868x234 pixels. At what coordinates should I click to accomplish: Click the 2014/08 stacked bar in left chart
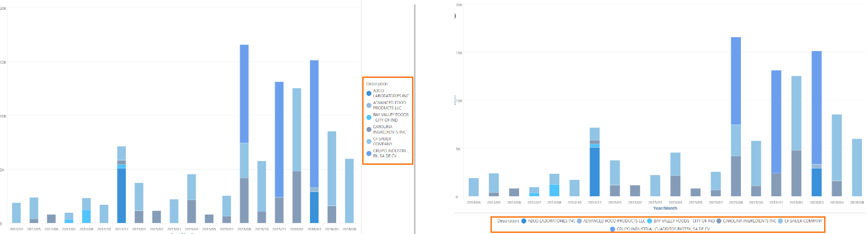[86, 210]
